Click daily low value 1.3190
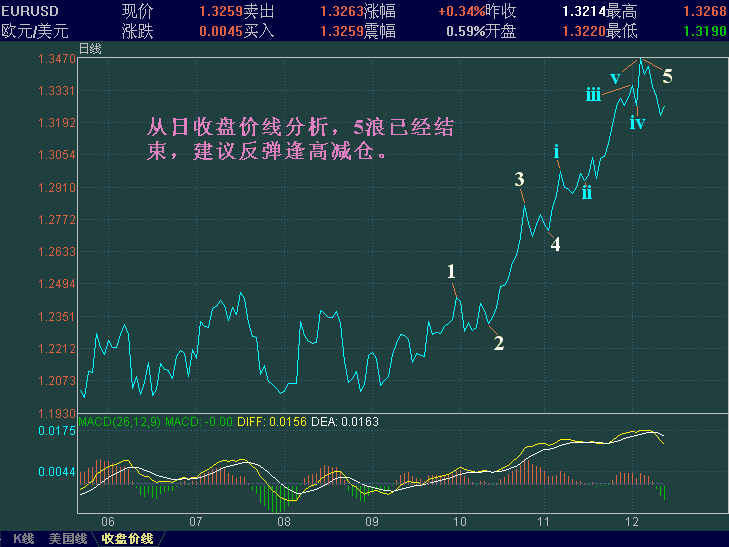Viewport: 729px width, 547px height. (704, 31)
